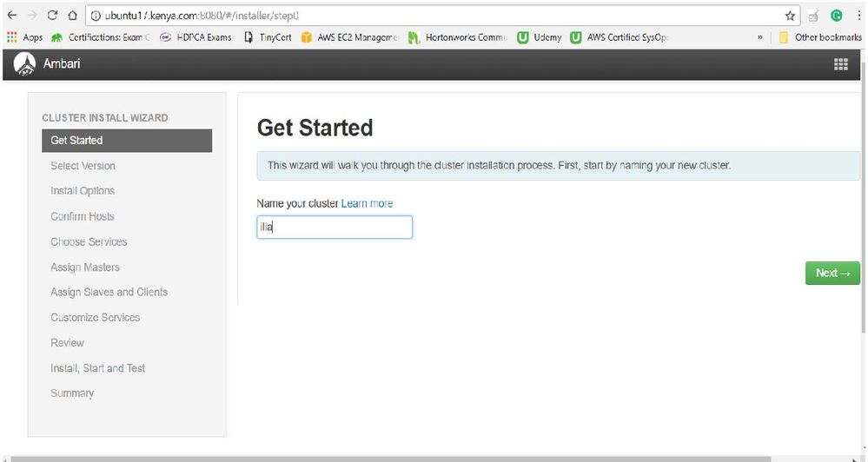Click the horizontal scrollbar at bottom
Viewport: 868px width, 462px height.
point(391,459)
